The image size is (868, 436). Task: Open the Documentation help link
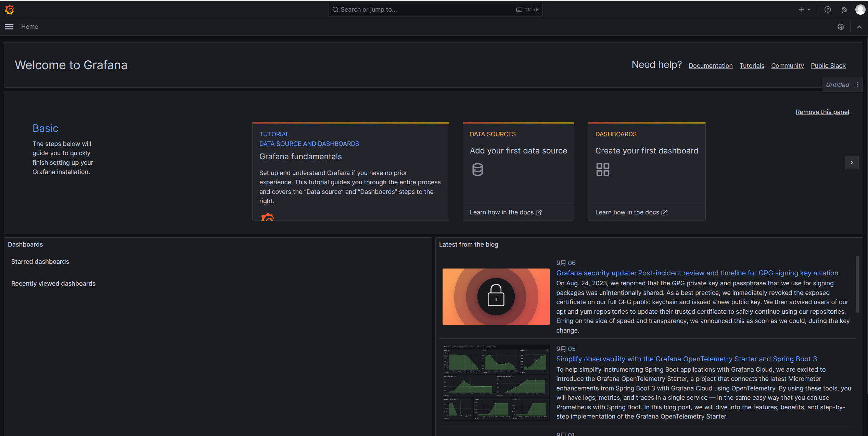tap(711, 66)
